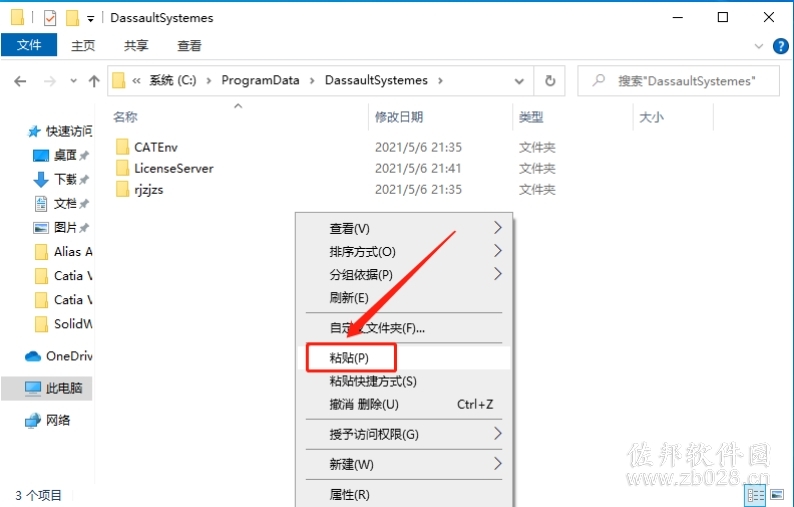Click new folder icon in quick access toolbar
The width and height of the screenshot is (794, 507).
tap(72, 18)
